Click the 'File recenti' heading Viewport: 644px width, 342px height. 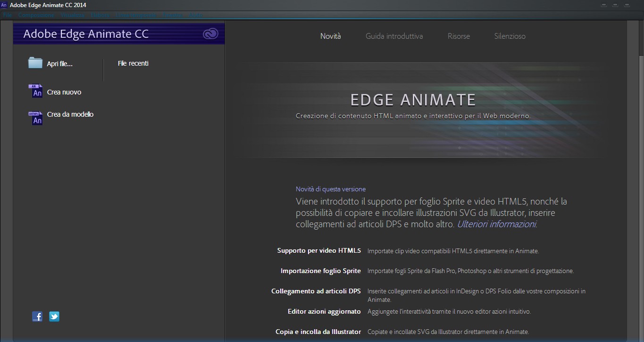[x=133, y=63]
